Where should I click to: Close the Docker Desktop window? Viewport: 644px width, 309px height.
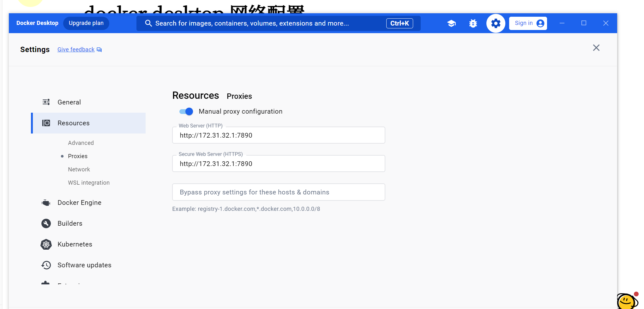click(606, 23)
